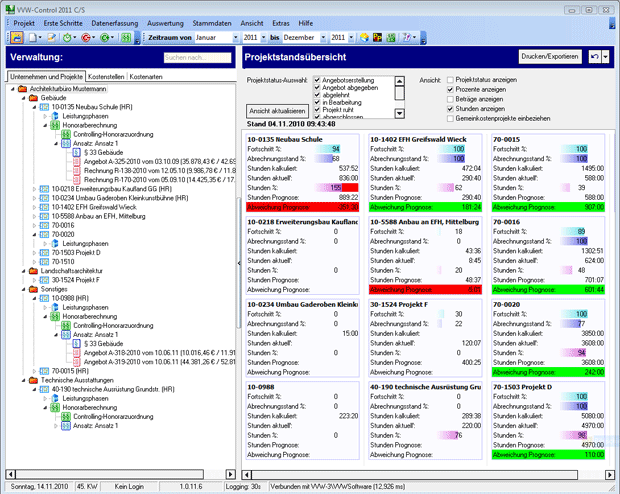Click project icon of 30-1524 Projekt F

click(x=44, y=280)
